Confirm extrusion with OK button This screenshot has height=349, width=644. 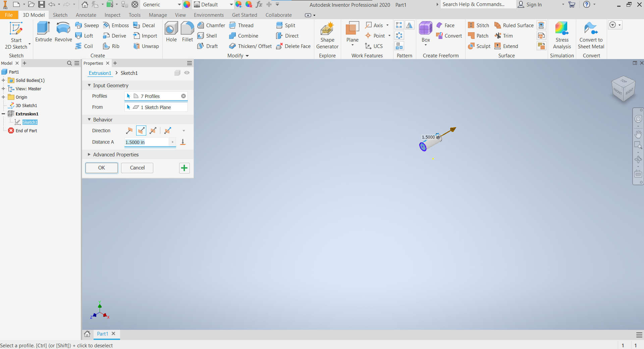pyautogui.click(x=102, y=168)
